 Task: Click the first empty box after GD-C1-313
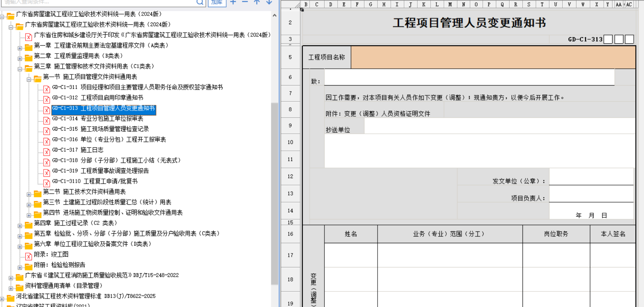point(608,39)
